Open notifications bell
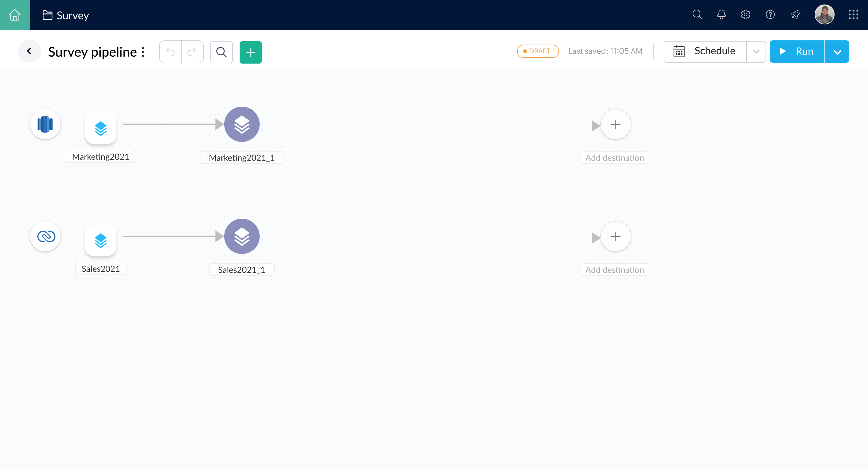868x470 pixels. click(721, 15)
